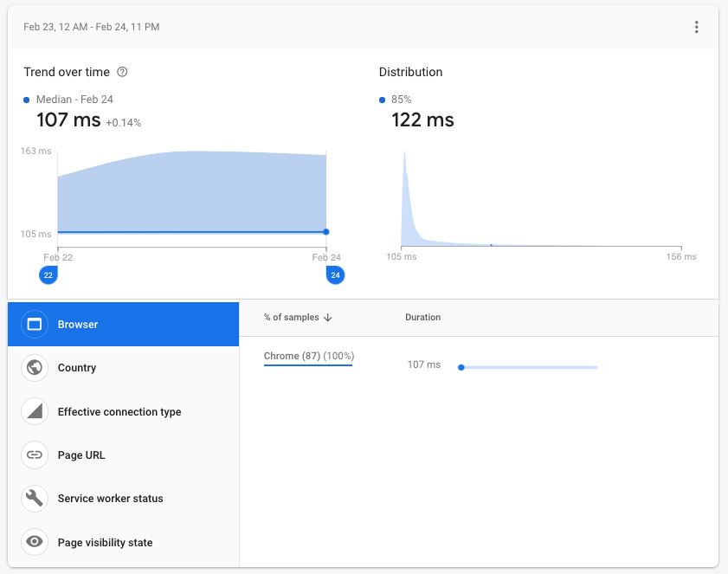Screen dimensions: 728x574
Task: Click the Page URL link icon
Action: pos(35,455)
